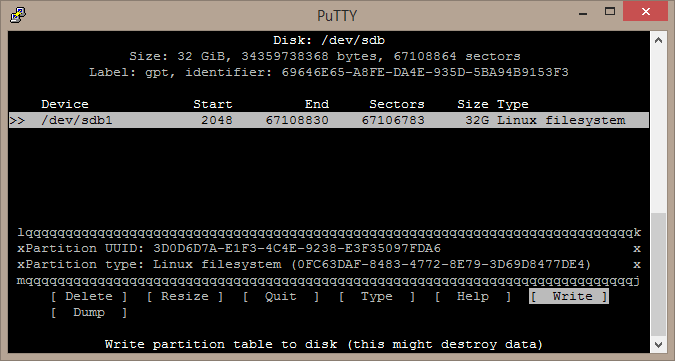Click the End value 67108830
This screenshot has height=361, width=675.
297,120
